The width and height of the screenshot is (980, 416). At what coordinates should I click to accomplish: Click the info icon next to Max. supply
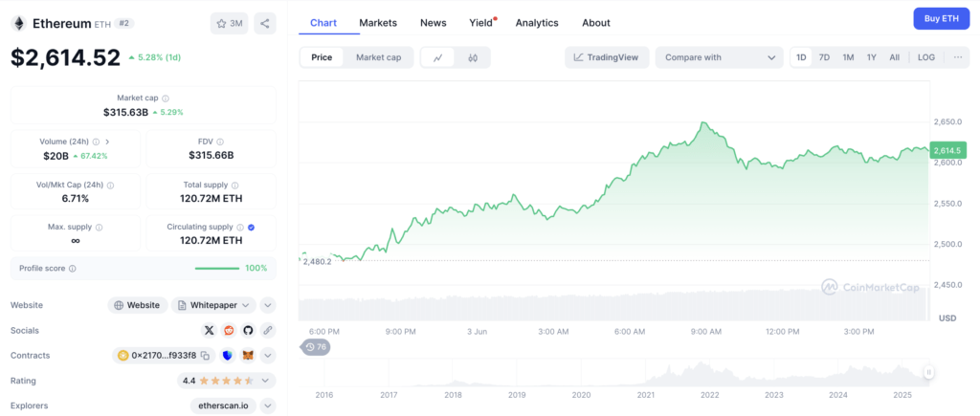99,228
